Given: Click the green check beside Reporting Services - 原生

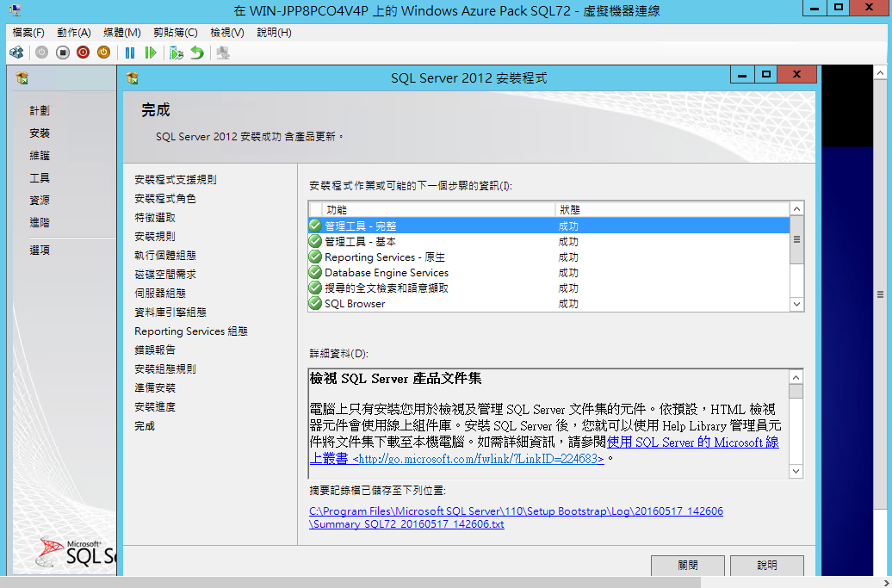Looking at the screenshot, I should [315, 257].
